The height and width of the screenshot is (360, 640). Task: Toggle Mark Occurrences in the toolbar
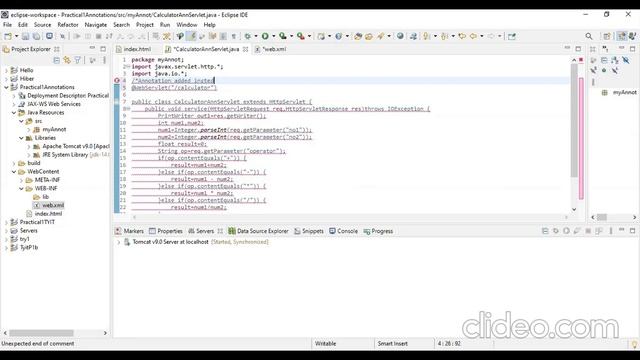pyautogui.click(x=191, y=36)
